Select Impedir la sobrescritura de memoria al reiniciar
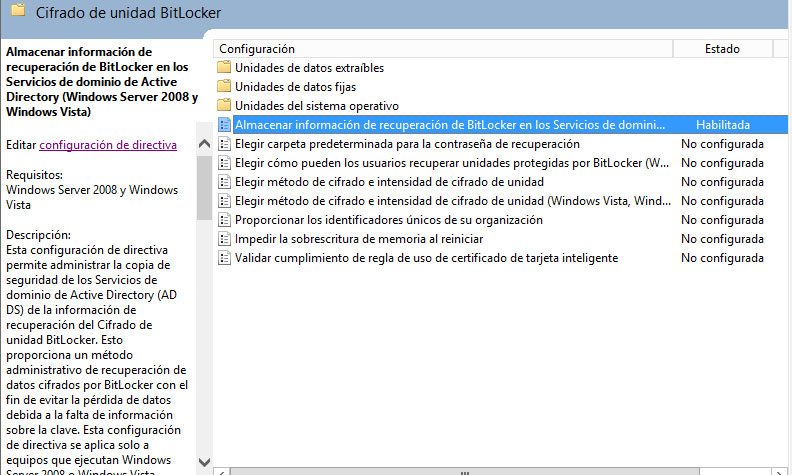 click(359, 239)
